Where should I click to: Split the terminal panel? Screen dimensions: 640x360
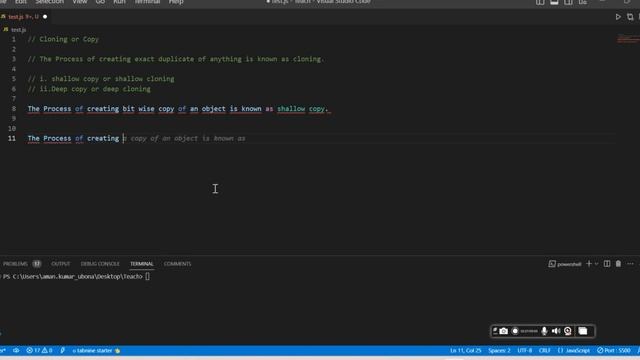pyautogui.click(x=607, y=264)
